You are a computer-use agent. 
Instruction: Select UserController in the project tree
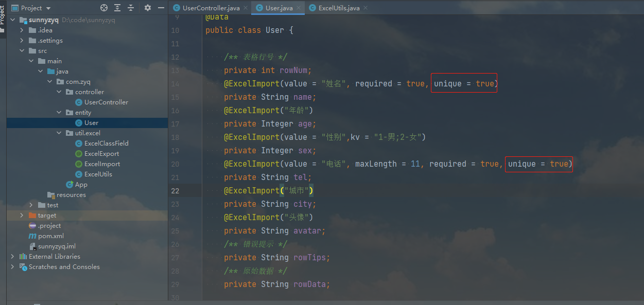click(x=106, y=102)
